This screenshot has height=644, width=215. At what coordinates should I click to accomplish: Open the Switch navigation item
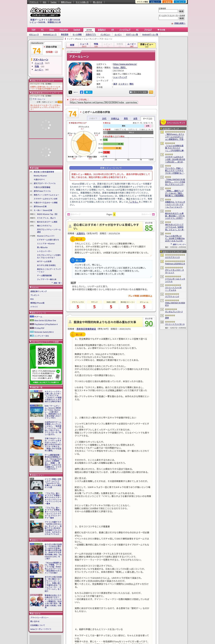coord(77,30)
